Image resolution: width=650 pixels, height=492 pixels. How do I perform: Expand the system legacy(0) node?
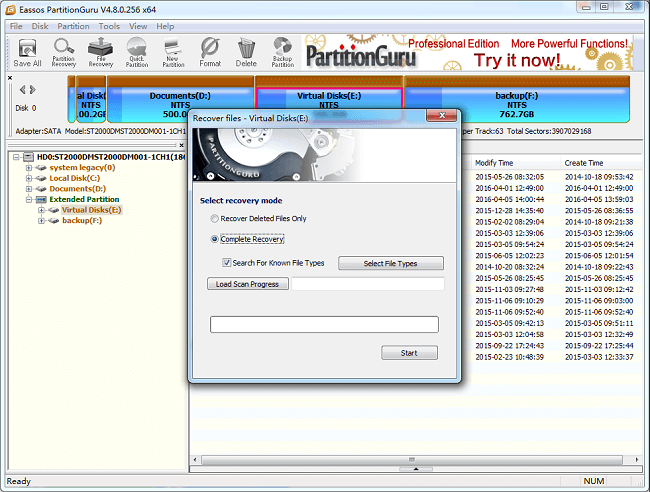pyautogui.click(x=29, y=167)
